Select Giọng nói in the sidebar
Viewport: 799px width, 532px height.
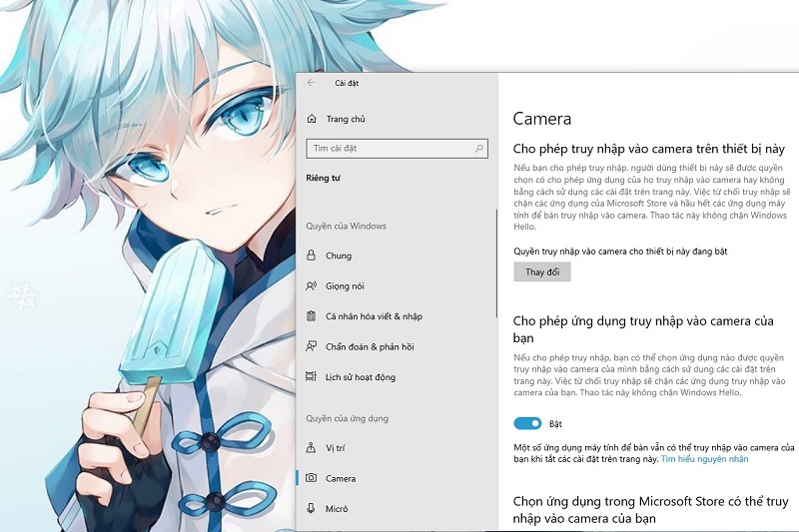[x=345, y=286]
